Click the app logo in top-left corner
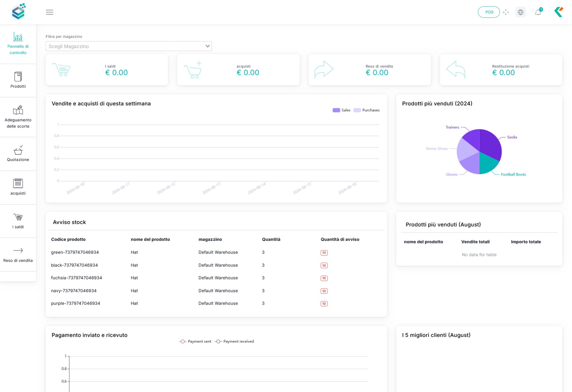The height and width of the screenshot is (392, 572). coord(19,12)
